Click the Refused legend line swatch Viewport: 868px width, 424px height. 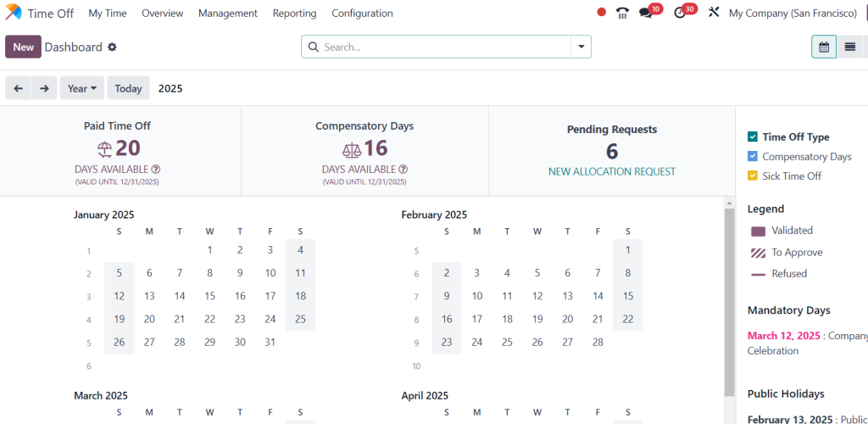click(759, 275)
